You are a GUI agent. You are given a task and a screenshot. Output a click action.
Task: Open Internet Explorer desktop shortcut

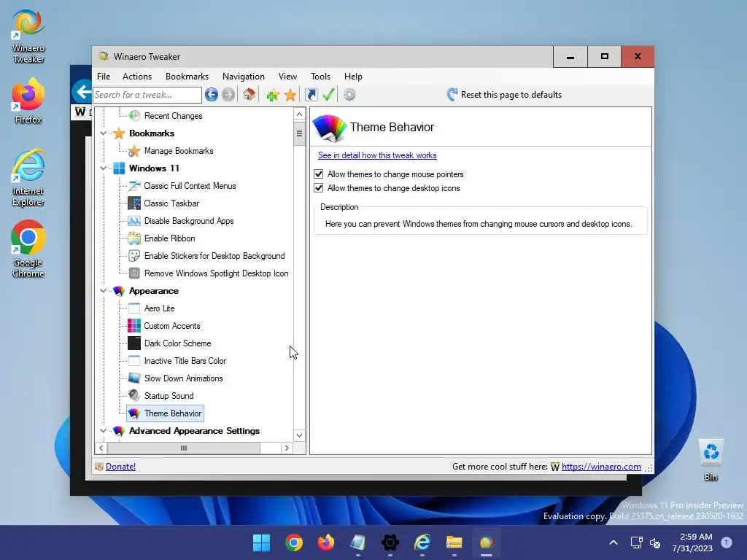pos(28,178)
